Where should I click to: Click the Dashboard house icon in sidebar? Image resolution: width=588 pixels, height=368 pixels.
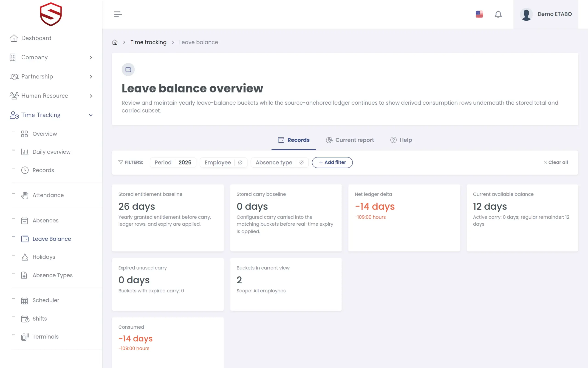point(14,38)
